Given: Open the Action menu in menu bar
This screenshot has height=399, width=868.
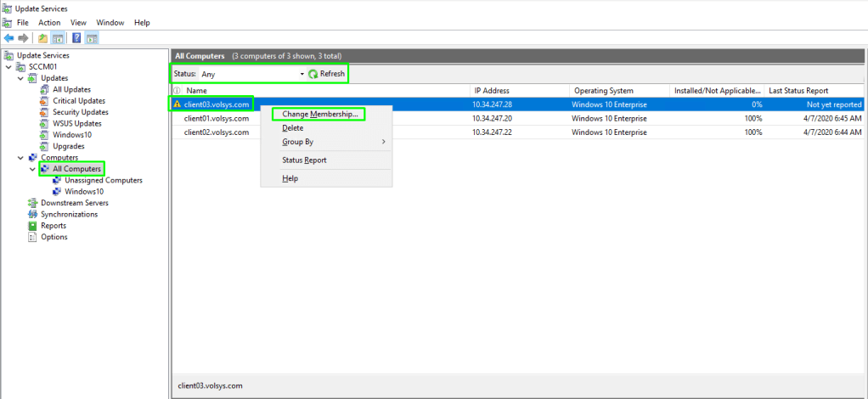Looking at the screenshot, I should 49,22.
